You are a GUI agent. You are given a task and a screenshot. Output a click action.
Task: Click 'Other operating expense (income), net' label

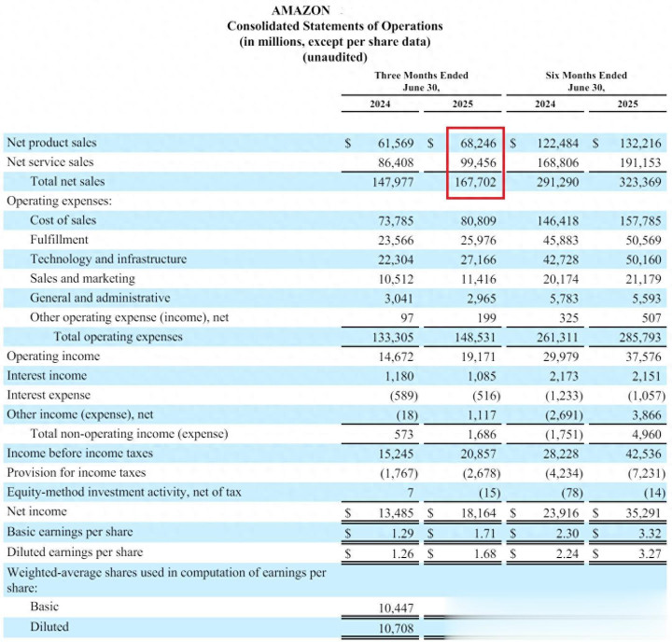(x=130, y=317)
